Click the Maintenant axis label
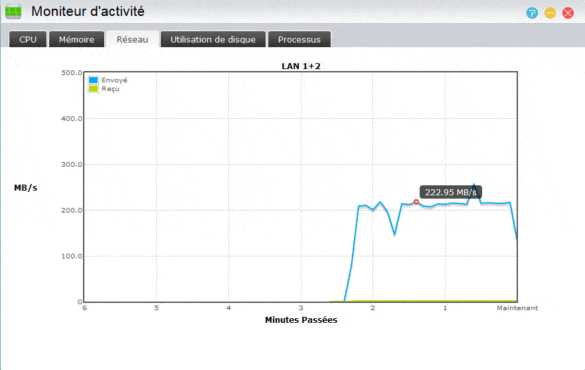This screenshot has height=370, width=585. point(517,308)
